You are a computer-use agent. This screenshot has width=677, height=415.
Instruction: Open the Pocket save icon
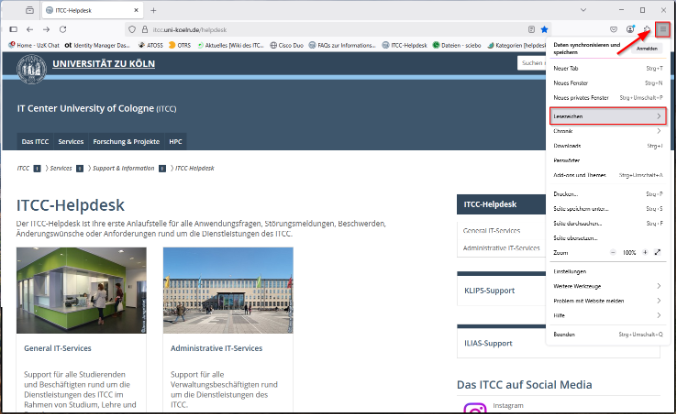coord(614,29)
